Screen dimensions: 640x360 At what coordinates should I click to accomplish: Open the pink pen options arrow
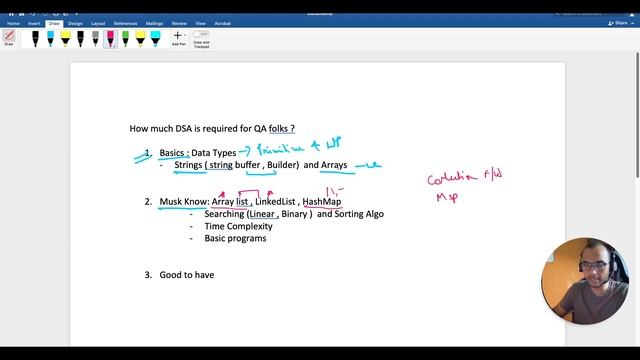click(114, 46)
